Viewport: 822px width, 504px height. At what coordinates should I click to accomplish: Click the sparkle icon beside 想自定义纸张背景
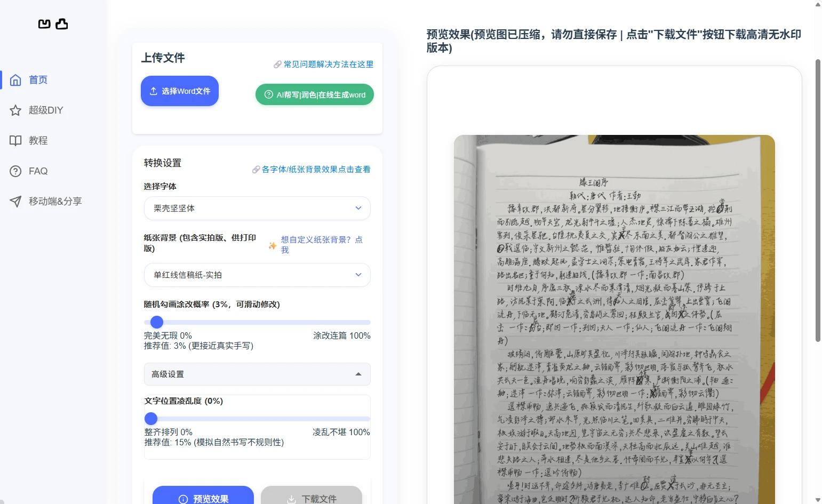pyautogui.click(x=273, y=245)
